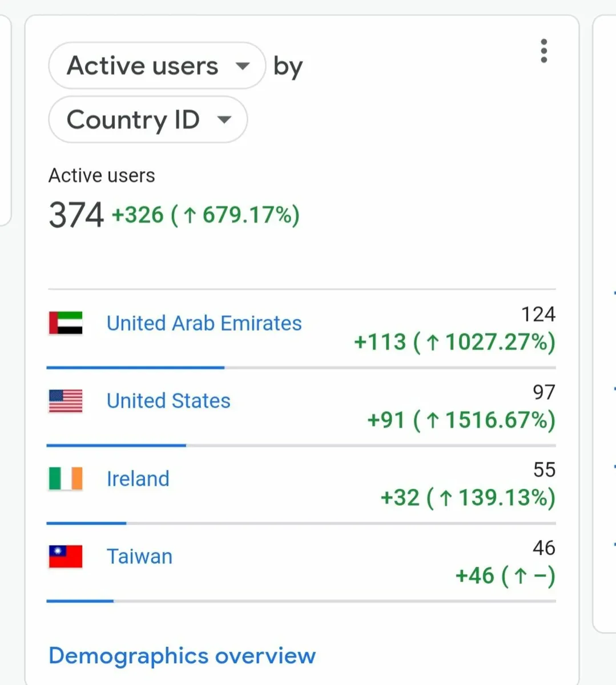Screen dimensions: 616x685
Task: Open the three-dot card options menu
Action: click(x=543, y=51)
